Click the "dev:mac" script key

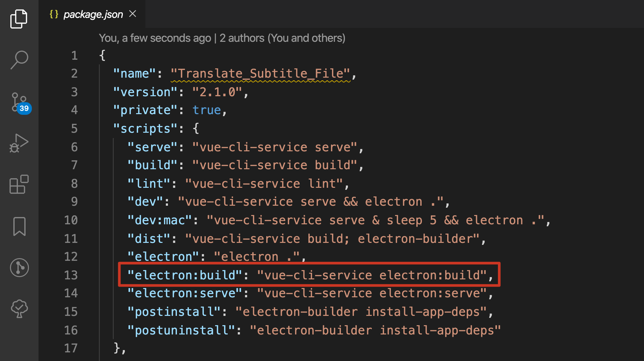(x=159, y=220)
